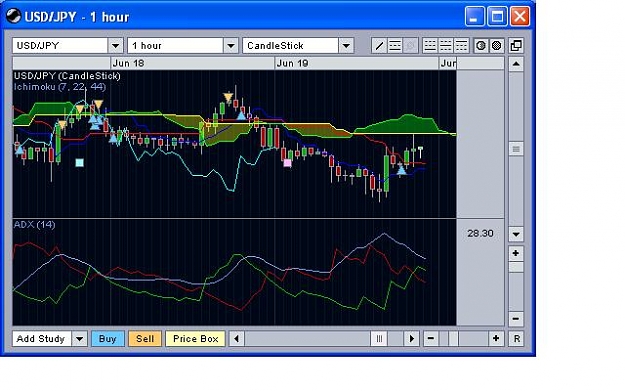The image size is (625, 391).
Task: Click the light blue square marker on chart
Action: (x=80, y=162)
